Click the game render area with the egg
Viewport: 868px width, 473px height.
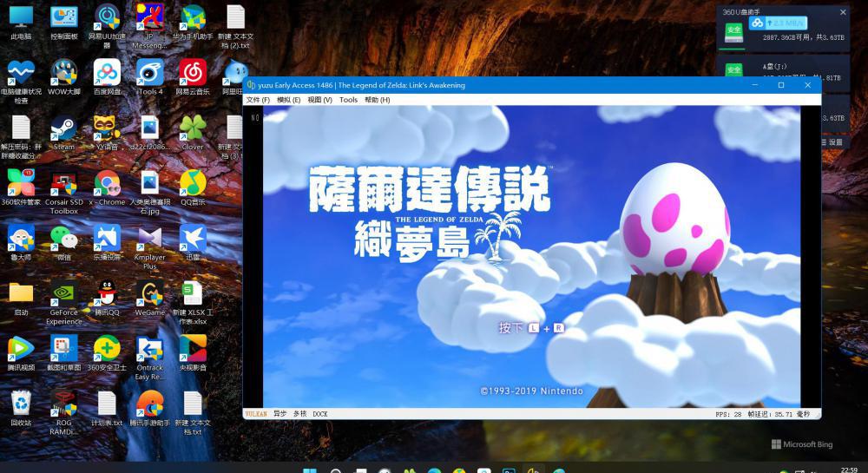pos(531,257)
